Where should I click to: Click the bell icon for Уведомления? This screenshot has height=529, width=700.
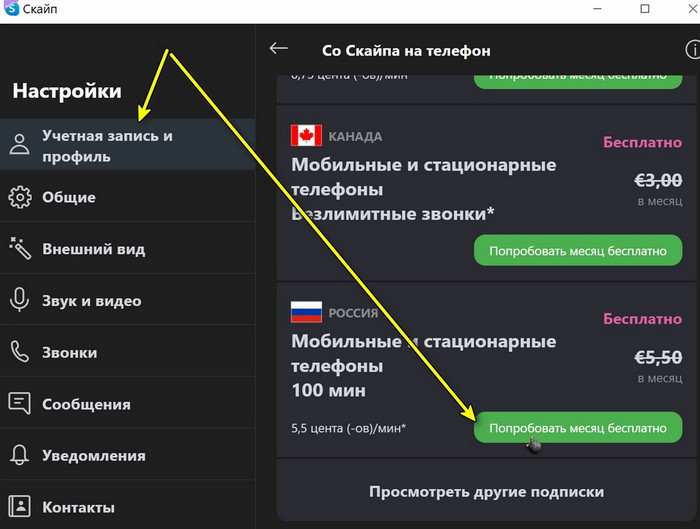point(20,455)
